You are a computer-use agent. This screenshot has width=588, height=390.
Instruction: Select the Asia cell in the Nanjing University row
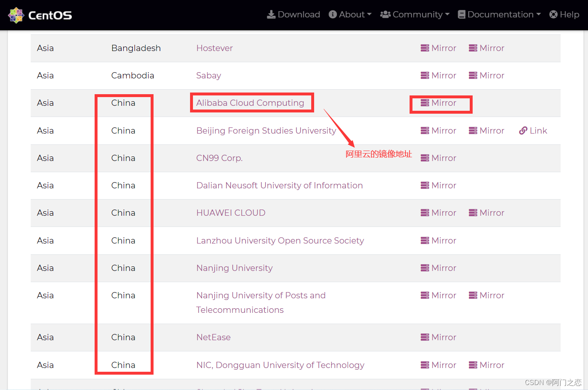tap(45, 268)
